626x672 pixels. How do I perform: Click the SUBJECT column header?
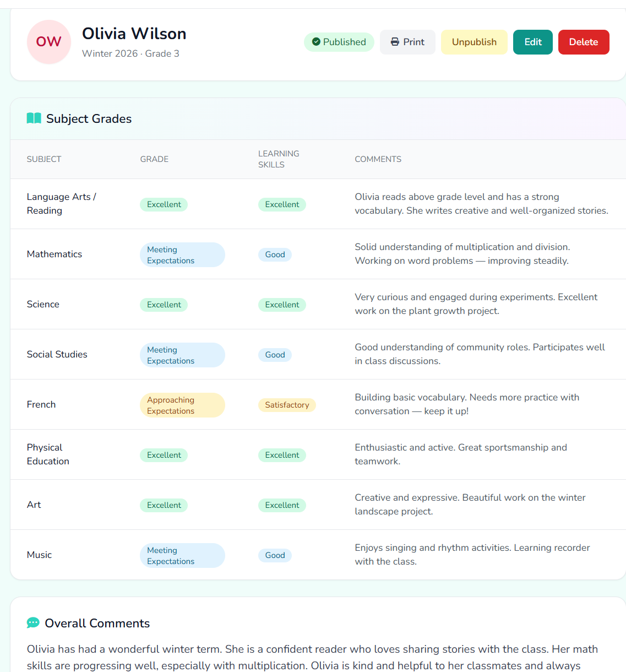pos(43,159)
